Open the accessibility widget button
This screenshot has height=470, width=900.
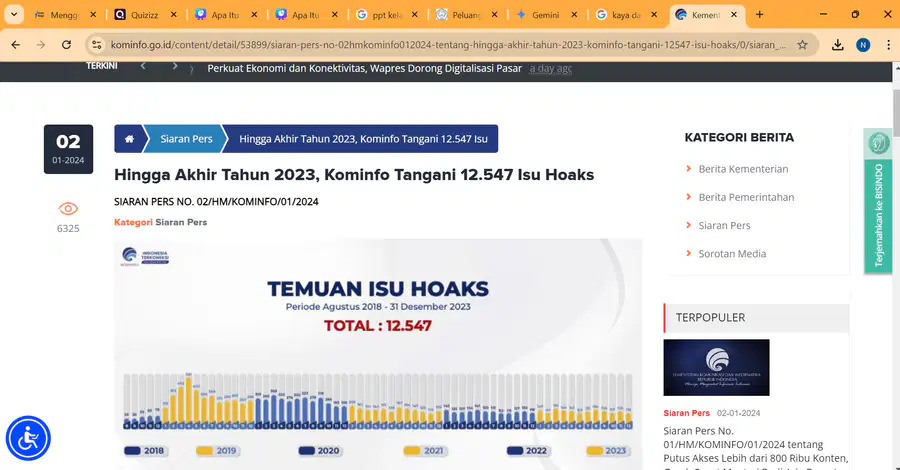[x=28, y=438]
